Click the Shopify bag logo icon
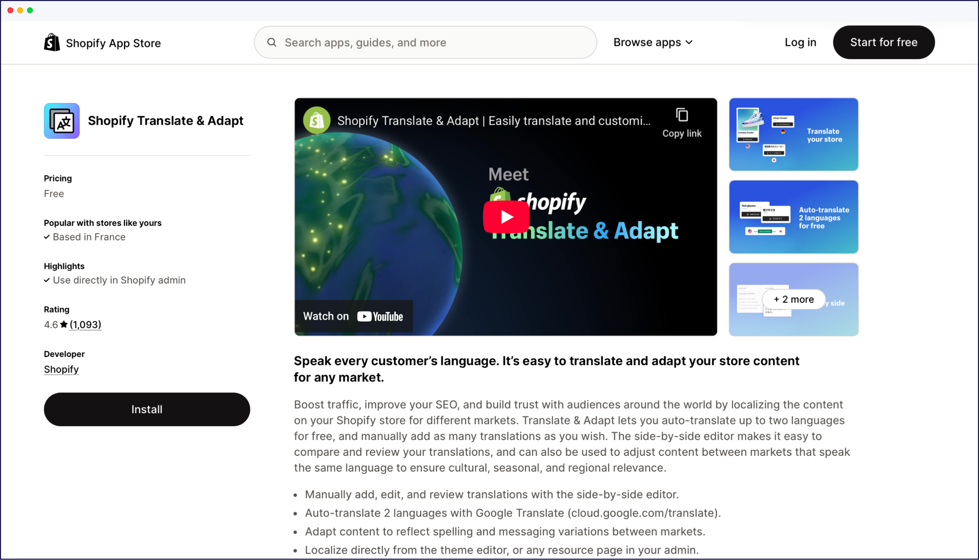The image size is (979, 560). tap(52, 43)
